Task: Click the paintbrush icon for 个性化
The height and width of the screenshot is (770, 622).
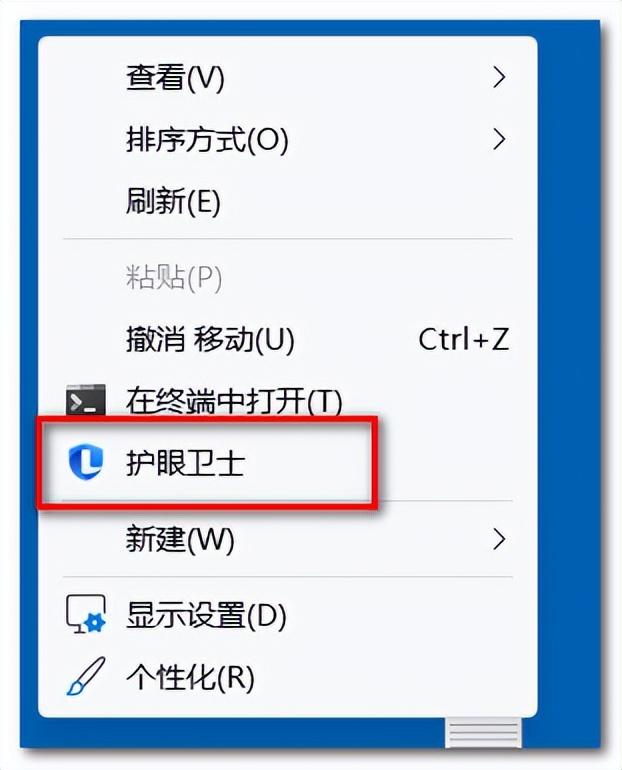Action: coord(85,676)
